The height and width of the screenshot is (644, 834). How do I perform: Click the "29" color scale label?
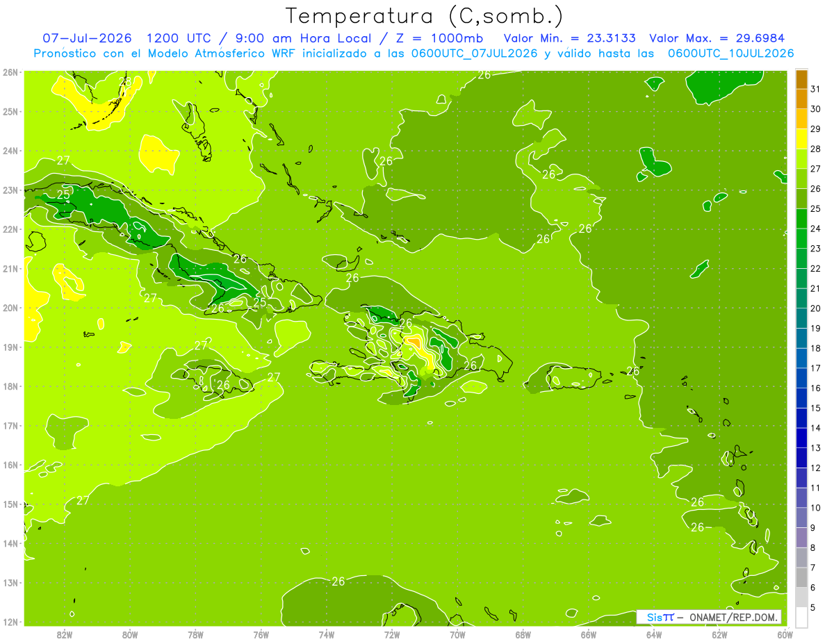click(816, 129)
